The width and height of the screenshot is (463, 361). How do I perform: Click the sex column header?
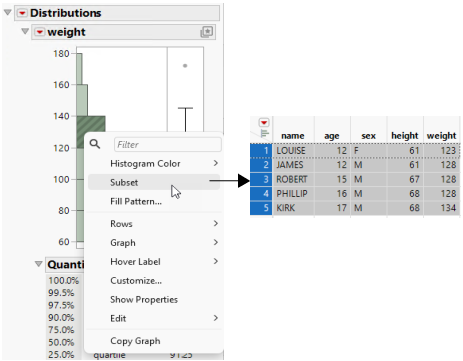pos(368,136)
